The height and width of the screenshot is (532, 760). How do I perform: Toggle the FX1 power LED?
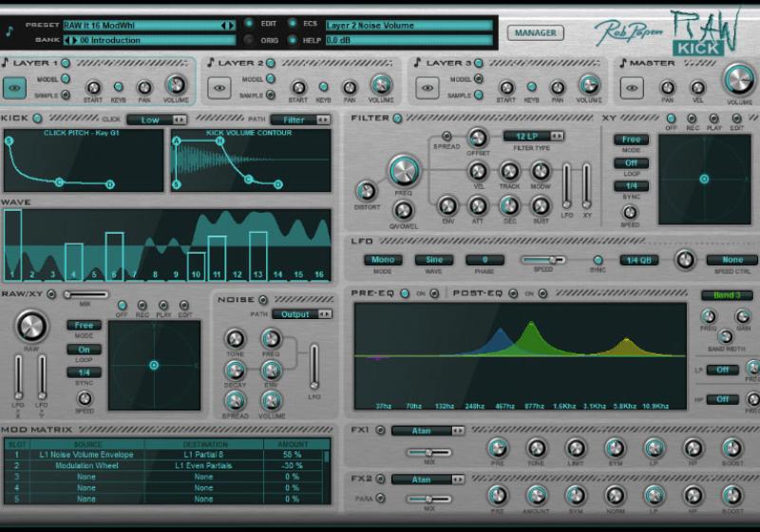coord(381,429)
